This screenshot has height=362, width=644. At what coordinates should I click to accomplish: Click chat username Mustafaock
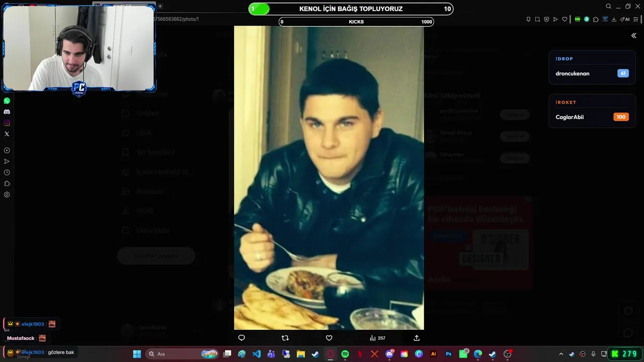coord(21,338)
